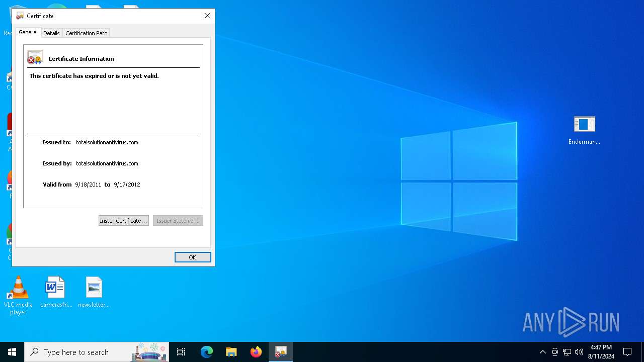Click the 9/17/2012 expiry date
644x362 pixels.
[x=127, y=185]
